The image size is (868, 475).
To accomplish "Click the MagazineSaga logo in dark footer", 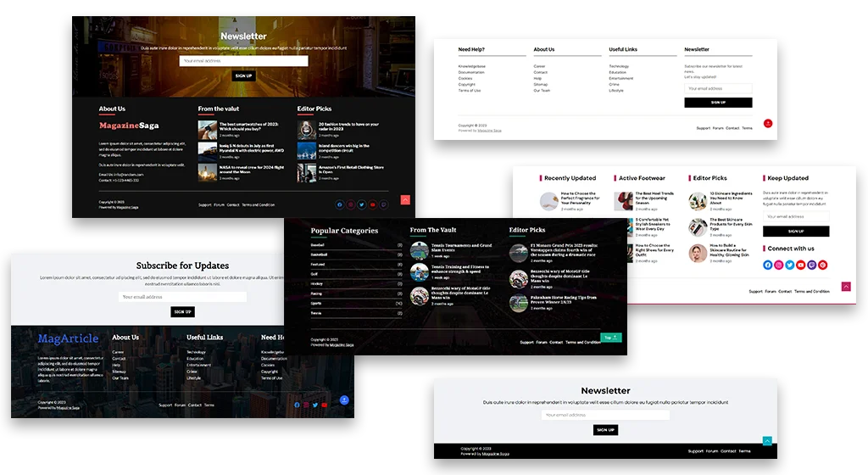I will (x=129, y=126).
